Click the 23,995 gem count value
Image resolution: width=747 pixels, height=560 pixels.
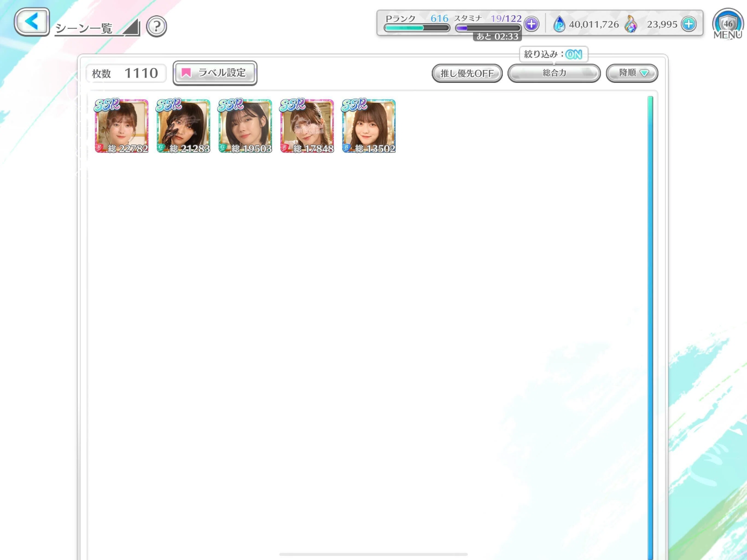(662, 24)
